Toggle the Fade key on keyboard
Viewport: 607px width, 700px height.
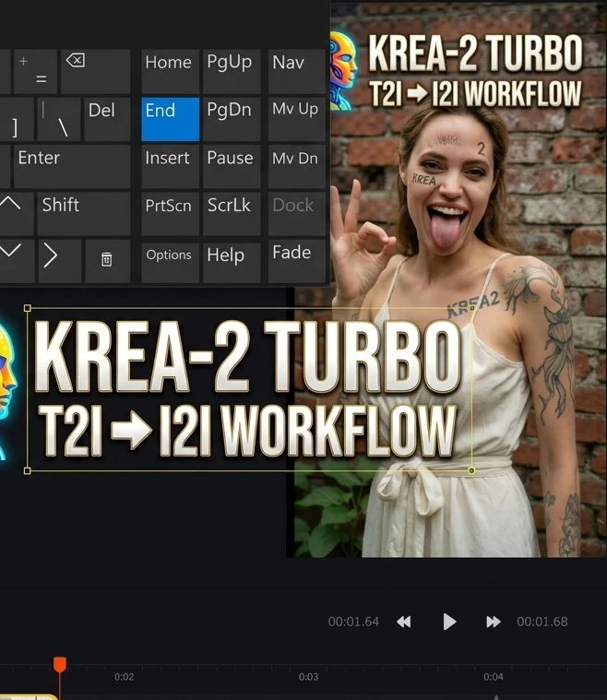297,261
